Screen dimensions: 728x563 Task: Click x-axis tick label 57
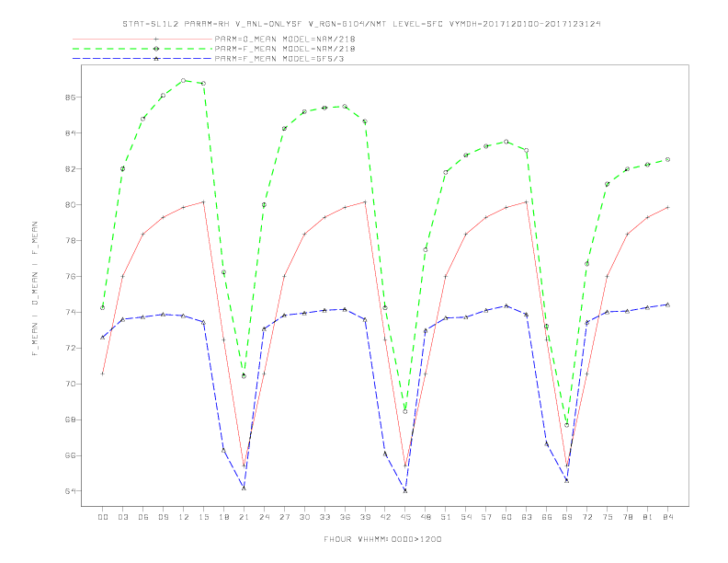[x=486, y=517]
